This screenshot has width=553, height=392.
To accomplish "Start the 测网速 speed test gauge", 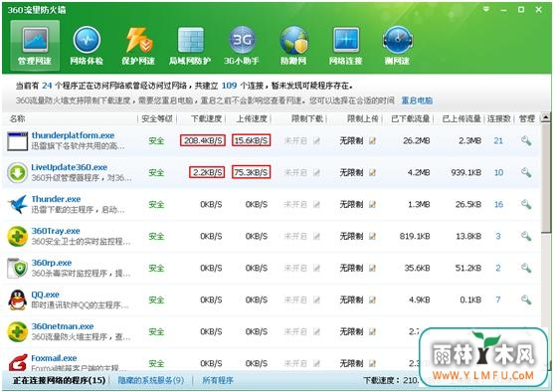I will pyautogui.click(x=398, y=46).
